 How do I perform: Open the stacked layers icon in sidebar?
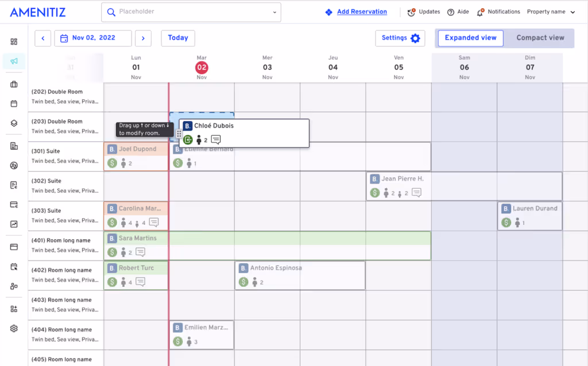(14, 123)
